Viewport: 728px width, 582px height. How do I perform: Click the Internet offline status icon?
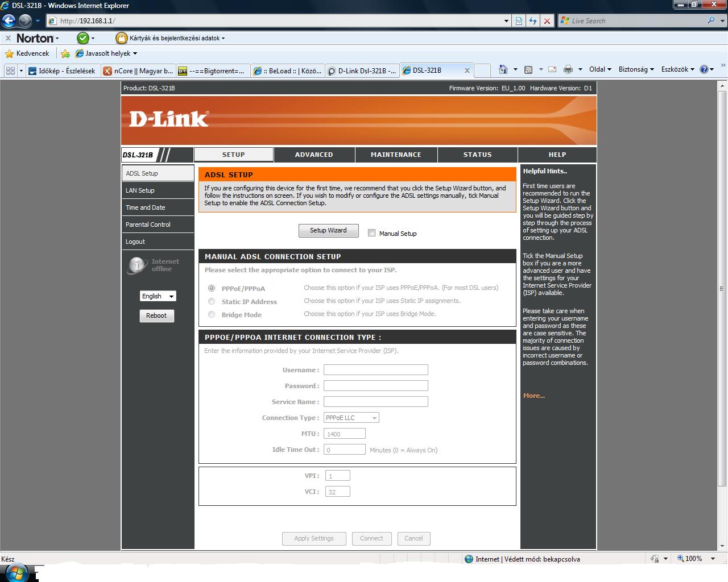pos(137,265)
